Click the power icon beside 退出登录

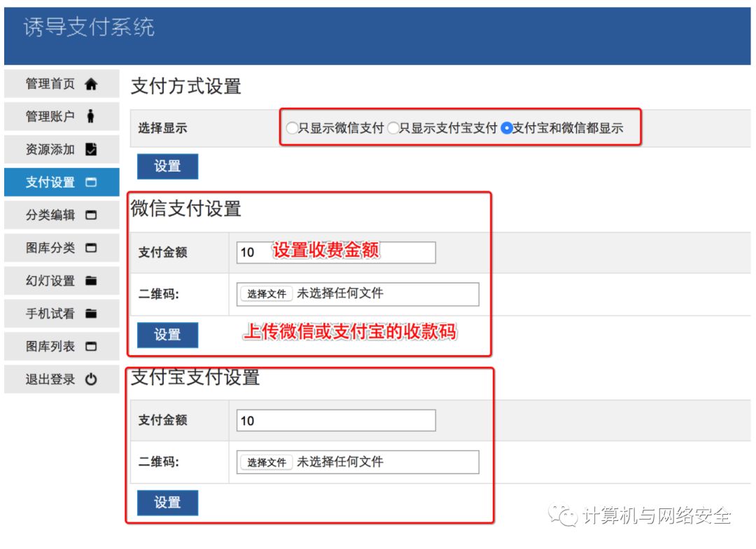point(91,380)
